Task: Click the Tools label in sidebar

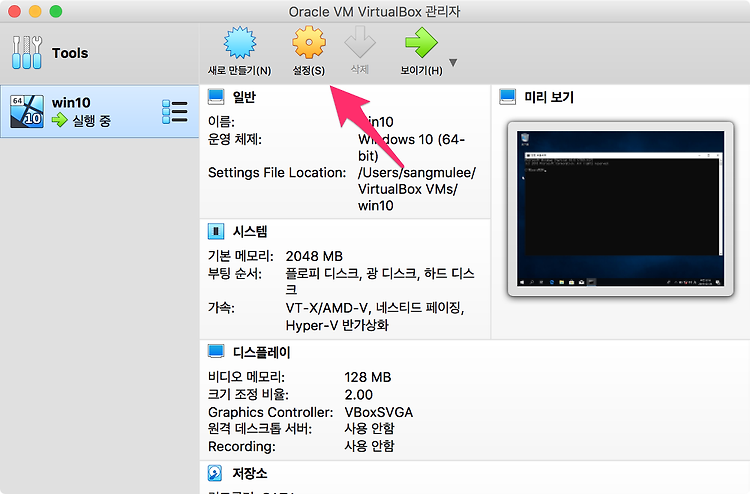Action: point(70,53)
